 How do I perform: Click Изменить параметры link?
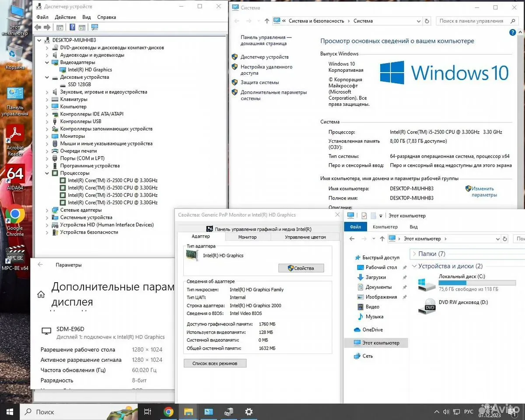coord(484,192)
